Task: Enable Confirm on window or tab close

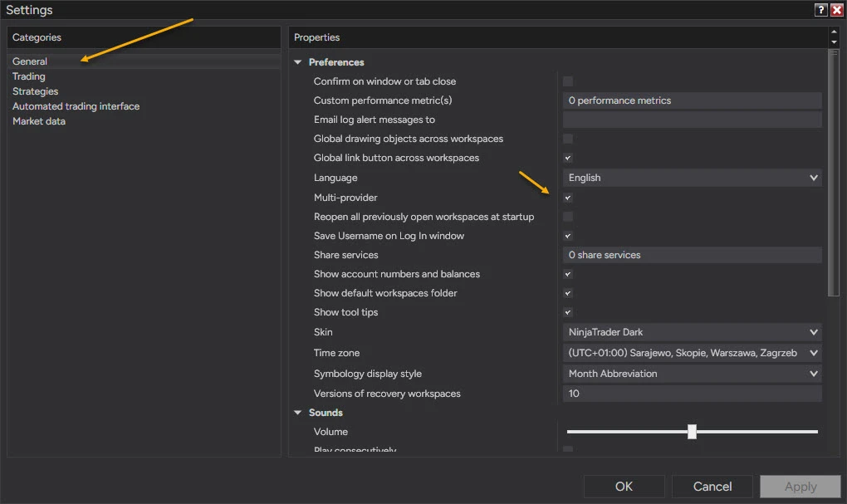Action: pyautogui.click(x=568, y=81)
